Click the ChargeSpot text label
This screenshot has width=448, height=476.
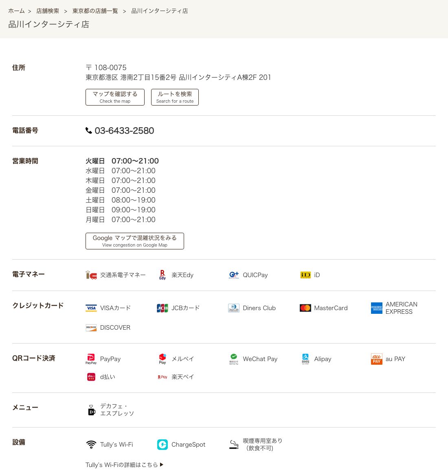tap(188, 445)
